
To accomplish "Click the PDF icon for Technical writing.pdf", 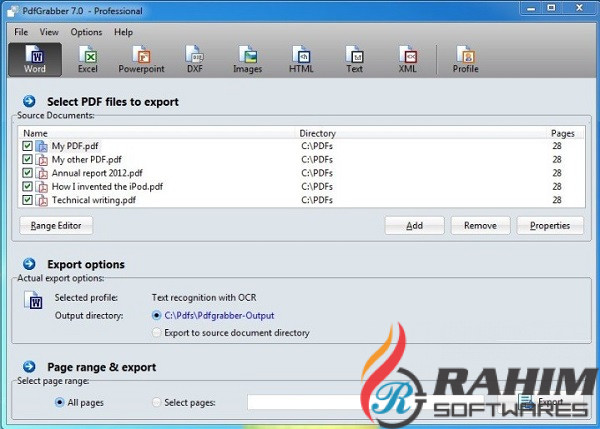I will [x=41, y=200].
